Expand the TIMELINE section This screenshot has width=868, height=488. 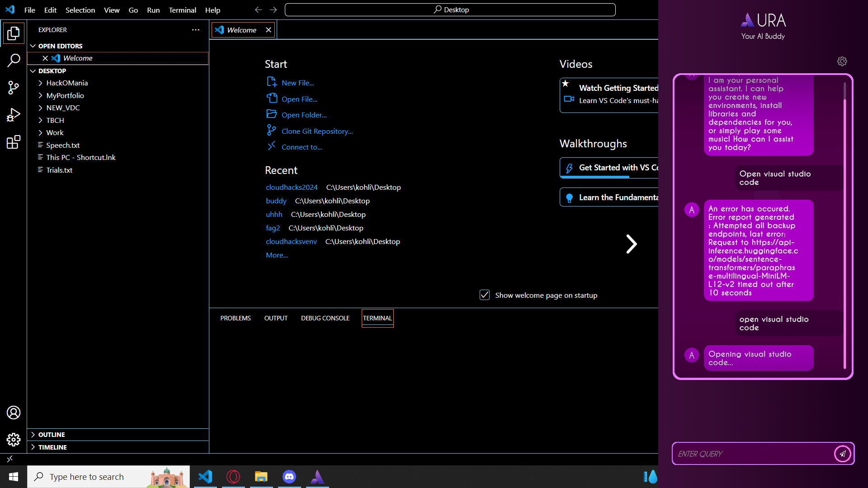[x=52, y=447]
